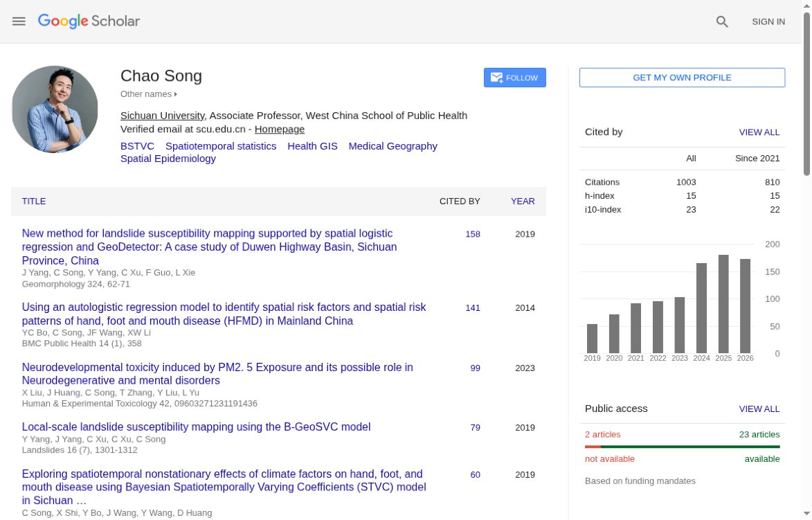Screen dimensions: 812x520
Task: Open Sichuan University affiliation link
Action: click(x=163, y=116)
